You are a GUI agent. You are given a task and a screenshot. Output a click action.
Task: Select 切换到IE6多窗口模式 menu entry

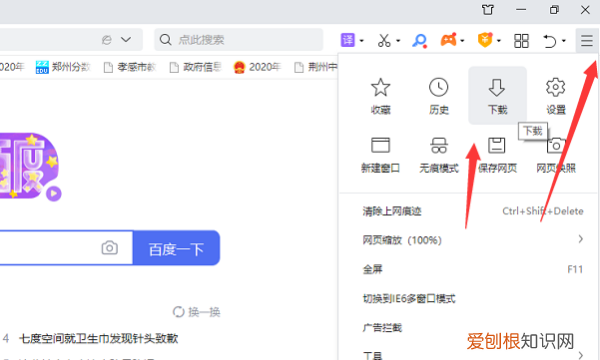(x=468, y=298)
